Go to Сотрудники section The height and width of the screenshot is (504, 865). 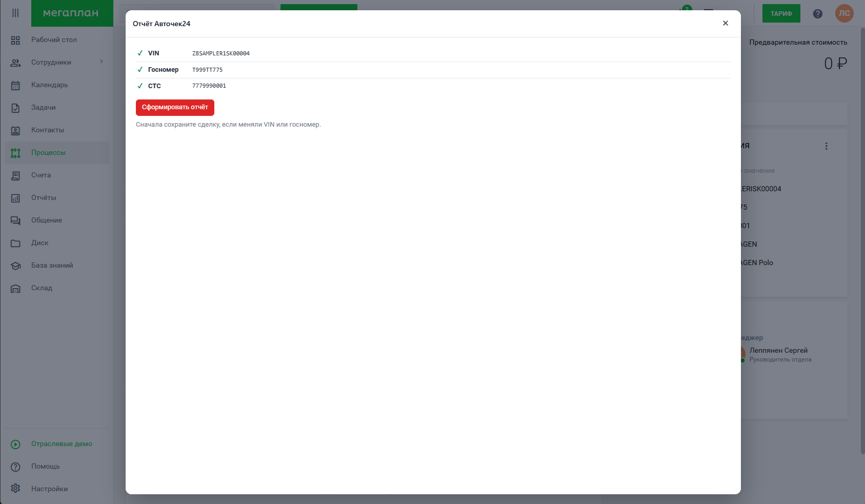pyautogui.click(x=51, y=63)
